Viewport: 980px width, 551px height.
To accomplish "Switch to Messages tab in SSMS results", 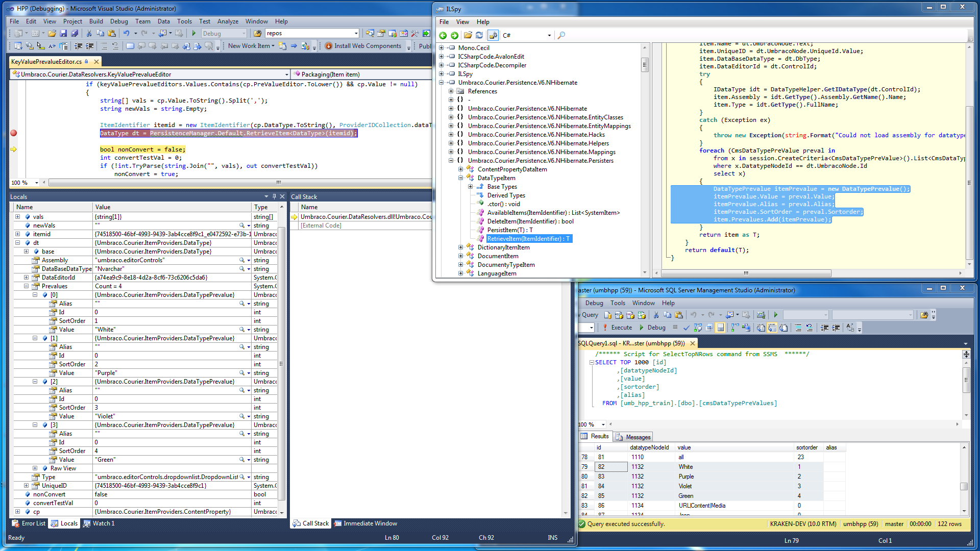I will 633,437.
